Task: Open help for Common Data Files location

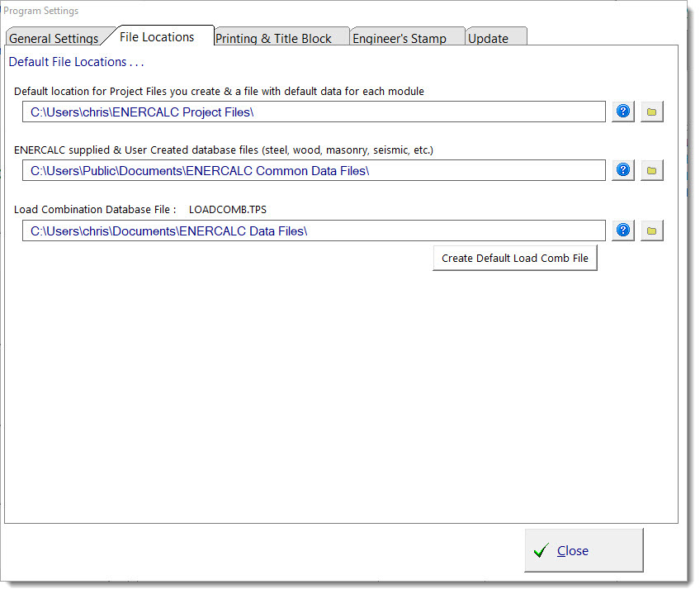Action: coord(623,170)
